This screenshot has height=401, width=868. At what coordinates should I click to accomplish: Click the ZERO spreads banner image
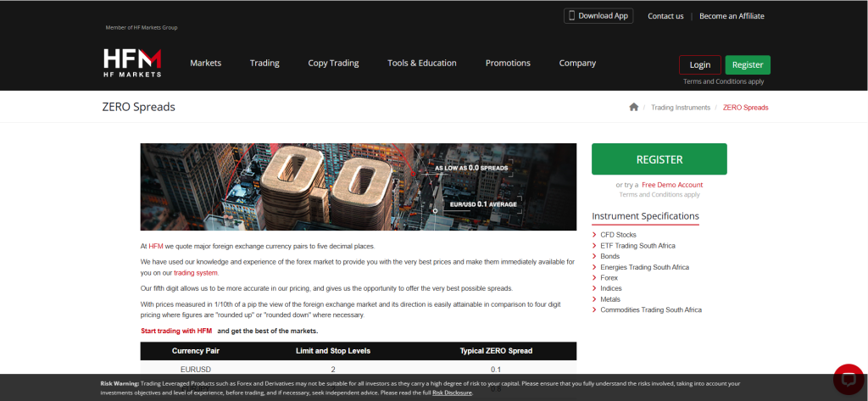click(358, 187)
